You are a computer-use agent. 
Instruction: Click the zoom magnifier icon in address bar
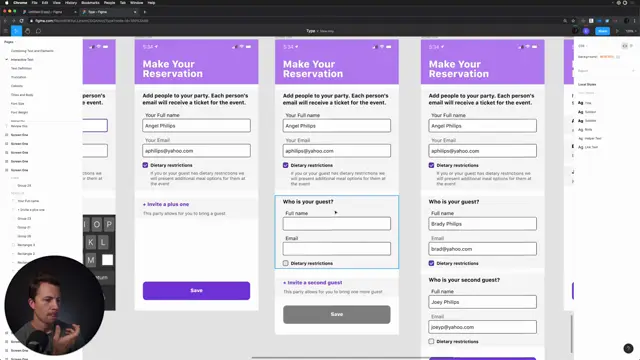click(x=565, y=21)
